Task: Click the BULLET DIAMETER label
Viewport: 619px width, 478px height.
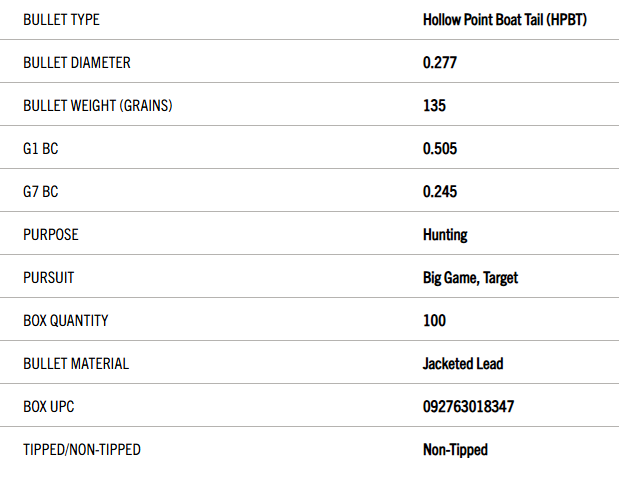Action: click(x=77, y=63)
